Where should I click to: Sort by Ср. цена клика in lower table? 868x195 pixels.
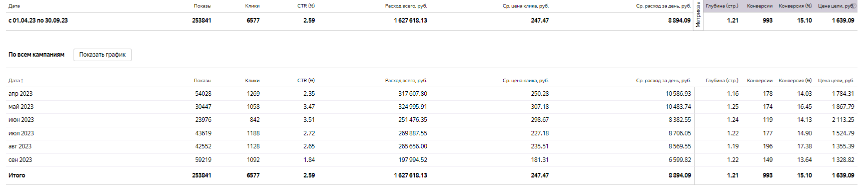point(526,81)
